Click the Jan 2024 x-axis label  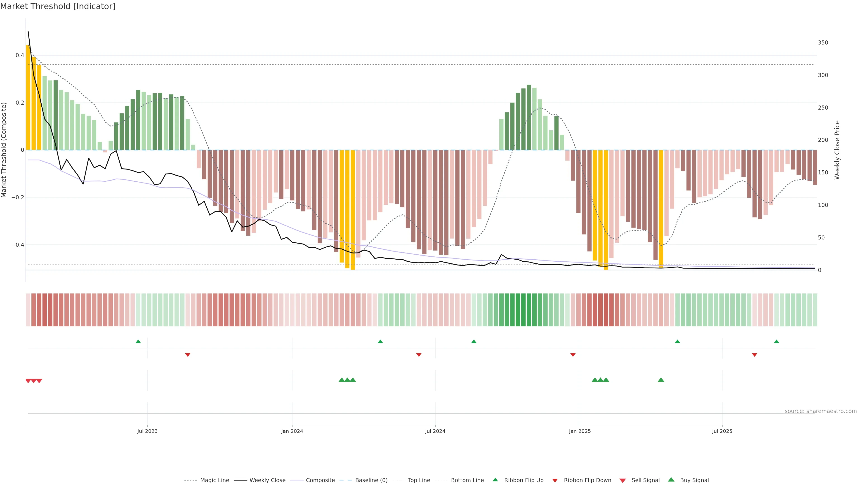coord(292,431)
